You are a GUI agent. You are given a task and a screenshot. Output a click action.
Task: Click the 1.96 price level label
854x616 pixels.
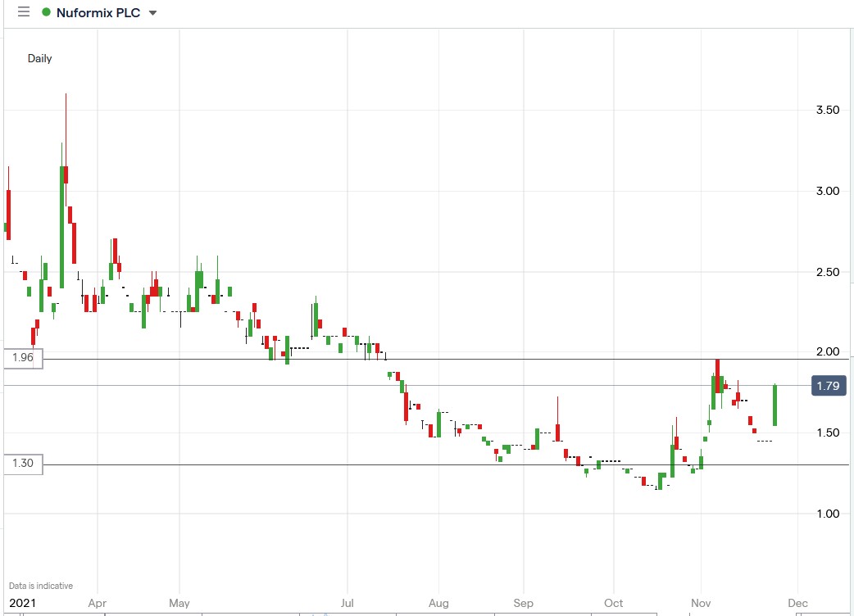coord(21,358)
